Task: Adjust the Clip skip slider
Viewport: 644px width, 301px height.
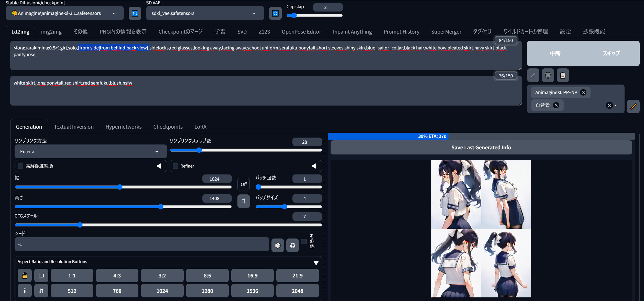Action: (314, 15)
